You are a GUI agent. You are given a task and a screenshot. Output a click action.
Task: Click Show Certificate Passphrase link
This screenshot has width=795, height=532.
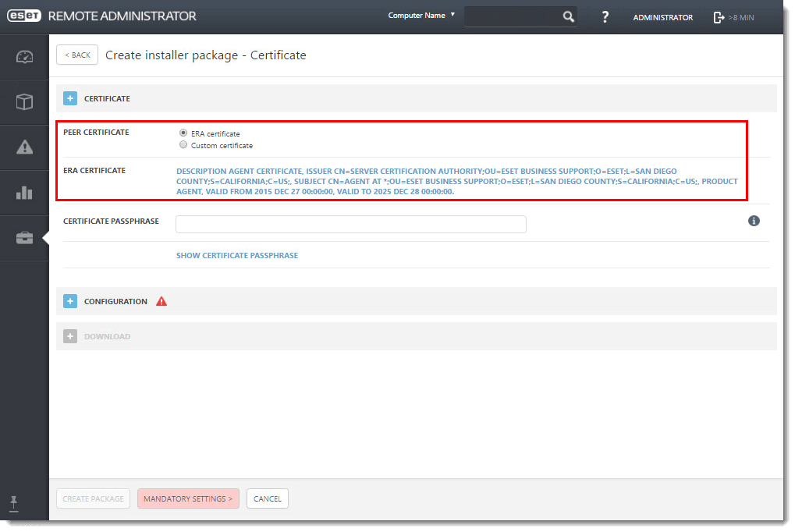(x=236, y=255)
